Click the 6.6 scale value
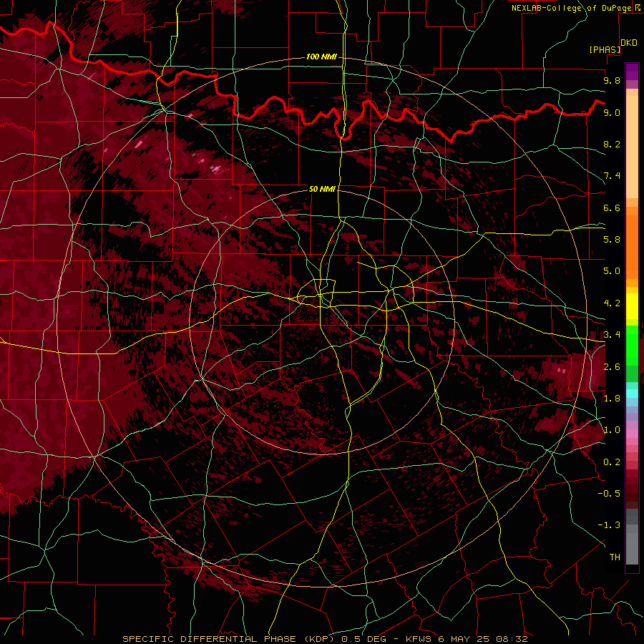The height and width of the screenshot is (644, 644). coord(612,208)
